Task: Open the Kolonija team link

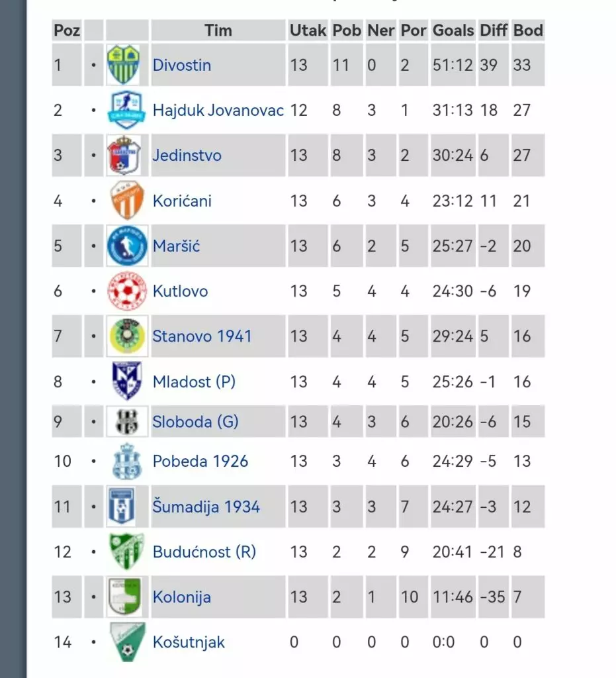Action: [182, 597]
